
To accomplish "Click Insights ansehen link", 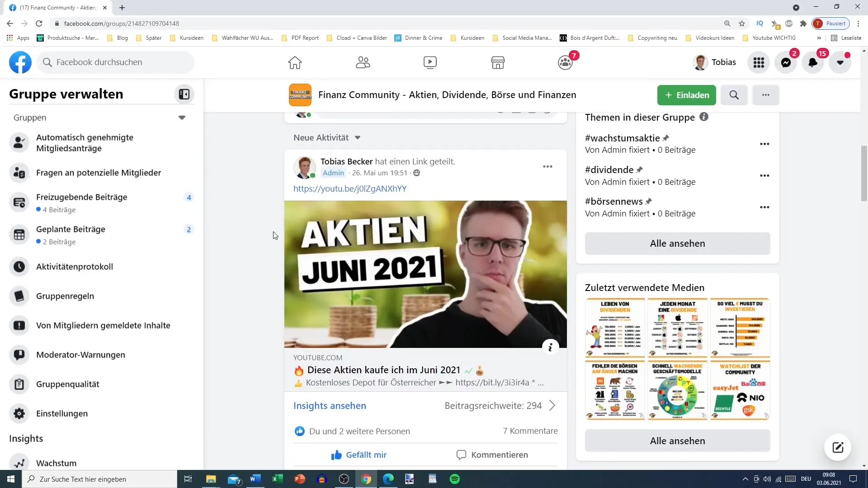I will 330,406.
